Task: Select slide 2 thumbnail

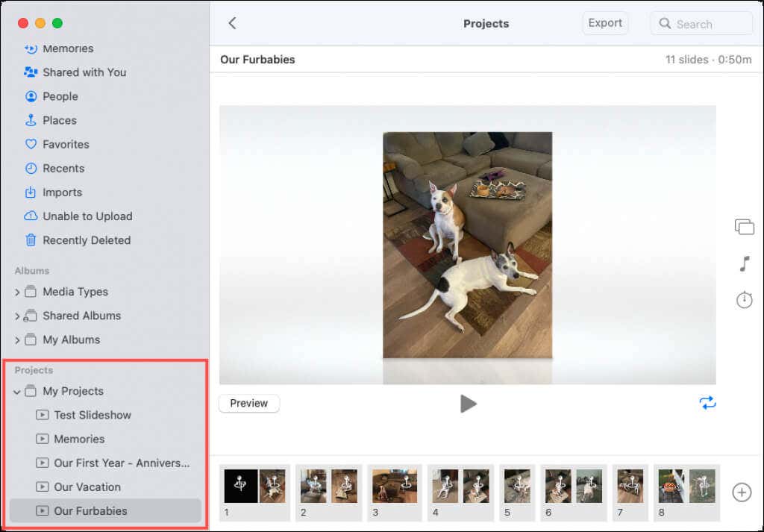Action: tap(329, 492)
